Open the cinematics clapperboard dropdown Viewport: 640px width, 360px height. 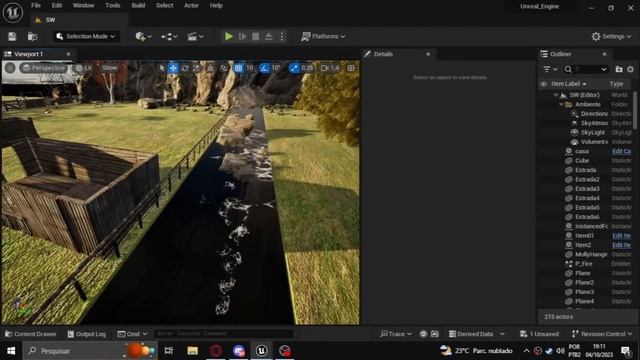click(195, 36)
